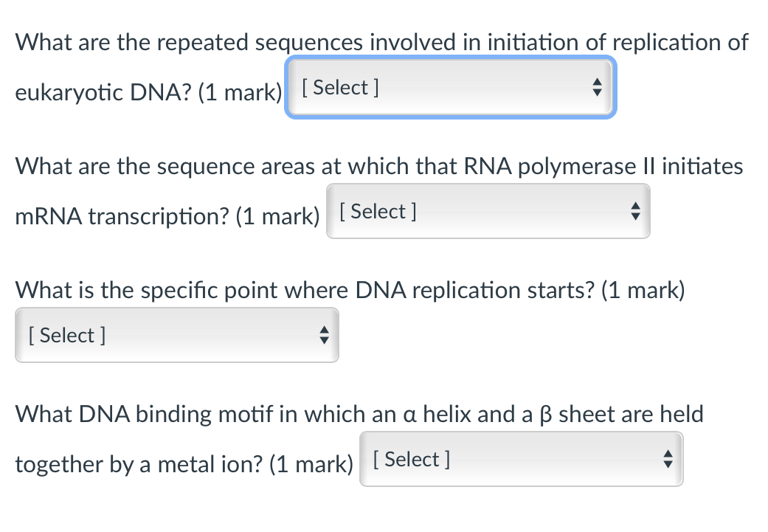Open the repeated sequences dropdown arrow
This screenshot has height=532, width=768.
pyautogui.click(x=597, y=87)
